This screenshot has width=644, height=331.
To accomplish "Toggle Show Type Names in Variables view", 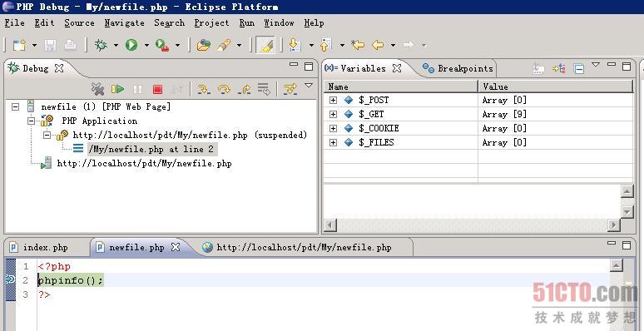I will point(538,68).
